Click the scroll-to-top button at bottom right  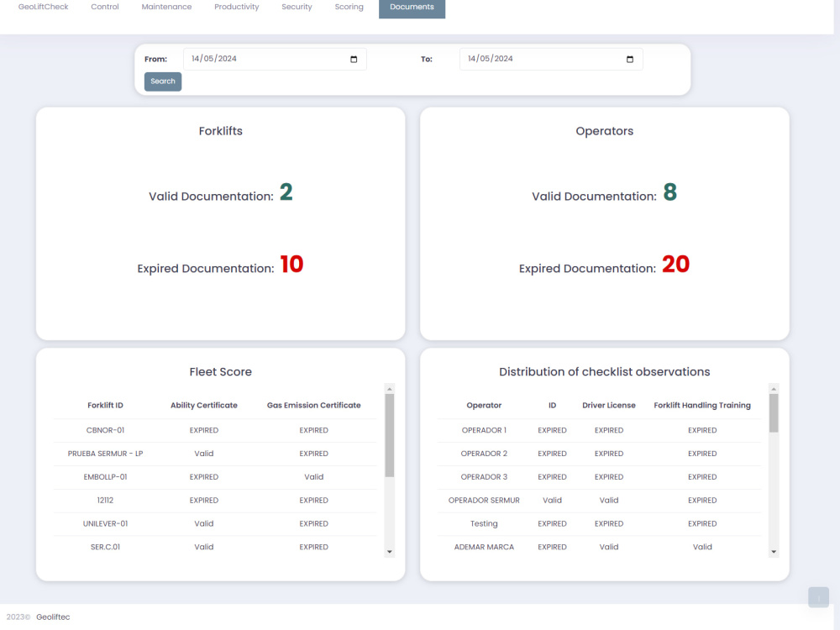[818, 597]
